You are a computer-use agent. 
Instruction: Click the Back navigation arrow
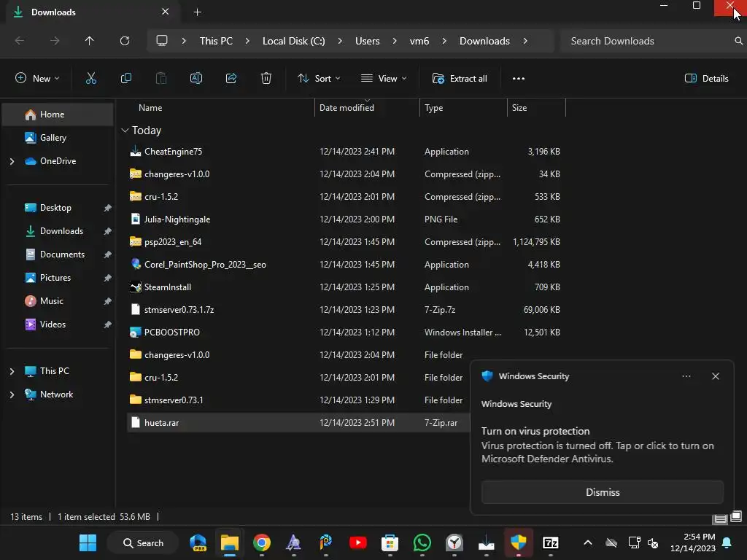[x=20, y=41]
